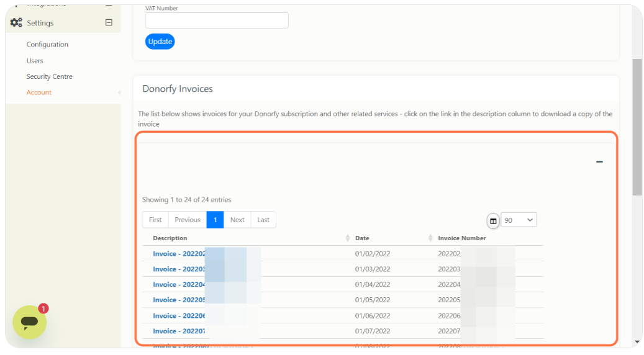The image size is (644, 355).
Task: Download Invoice - 202203 link
Action: [x=179, y=269]
